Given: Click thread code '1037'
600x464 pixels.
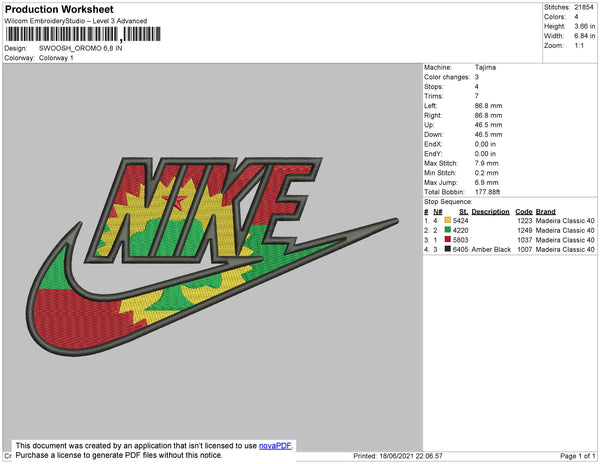Looking at the screenshot, I should click(525, 240).
